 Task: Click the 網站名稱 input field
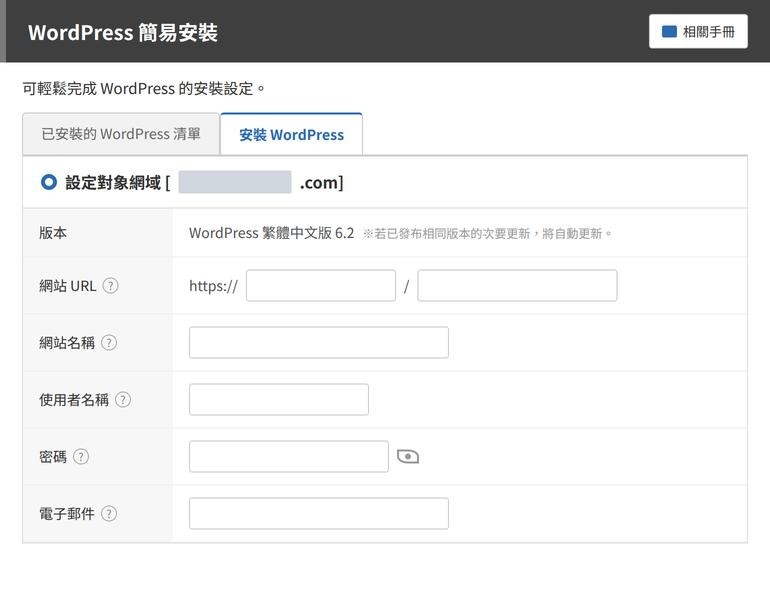point(319,342)
